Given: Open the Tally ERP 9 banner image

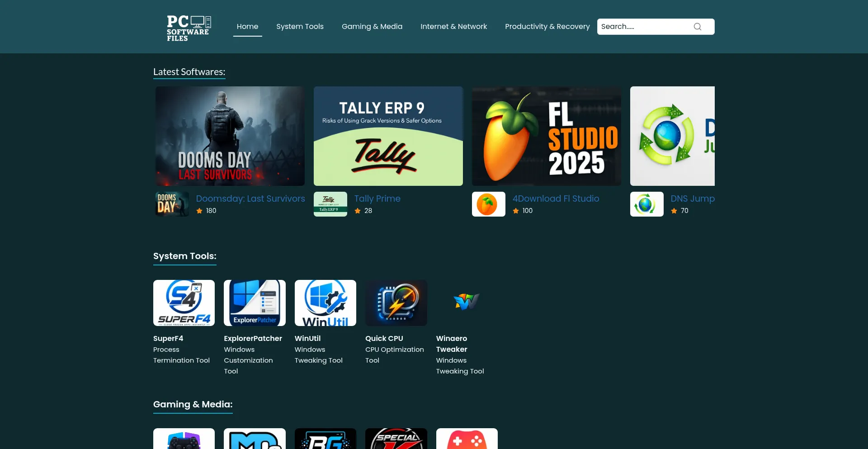Looking at the screenshot, I should pyautogui.click(x=388, y=136).
